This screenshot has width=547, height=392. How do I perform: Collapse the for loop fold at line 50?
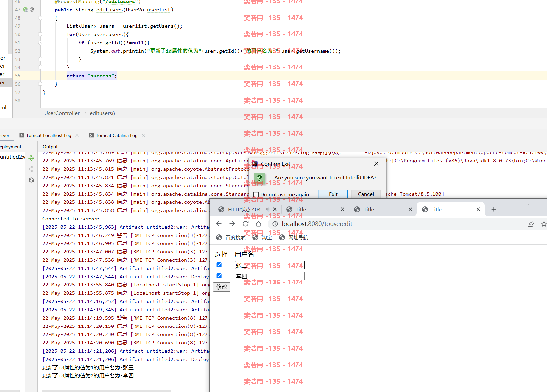40,34
